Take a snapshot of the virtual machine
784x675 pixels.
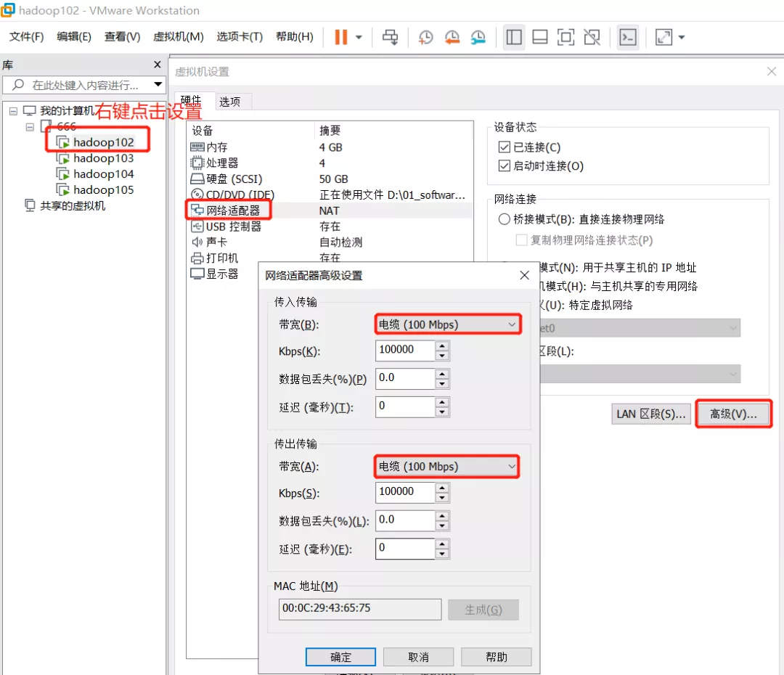click(x=425, y=37)
